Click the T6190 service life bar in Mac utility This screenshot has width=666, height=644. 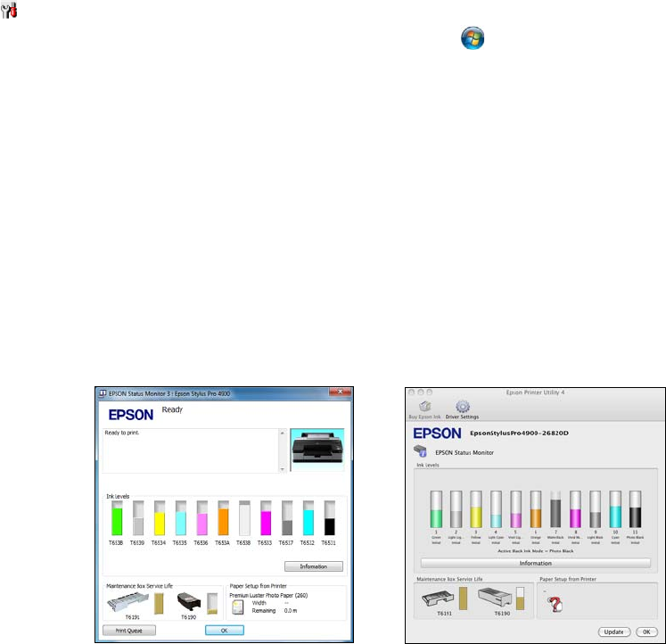[x=521, y=599]
